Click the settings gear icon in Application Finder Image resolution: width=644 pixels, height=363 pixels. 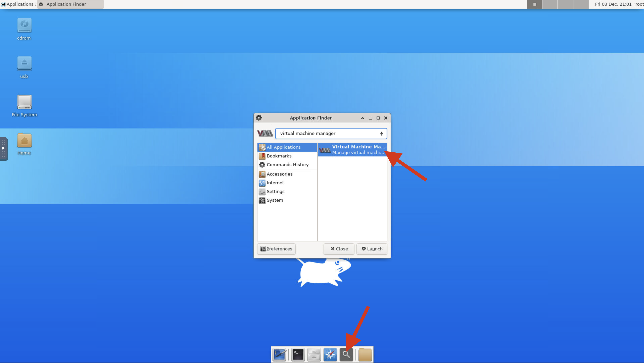pos(258,118)
